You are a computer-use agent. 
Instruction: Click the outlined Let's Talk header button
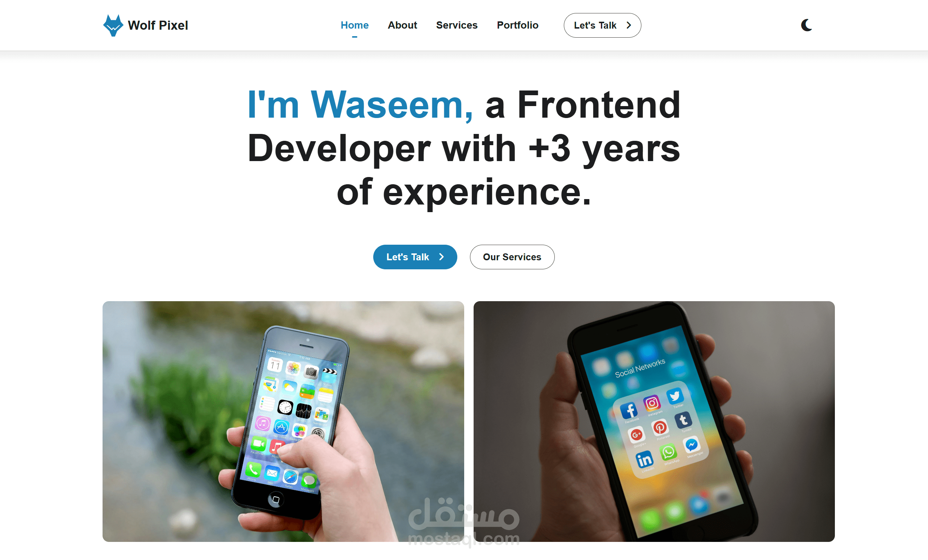click(x=602, y=25)
